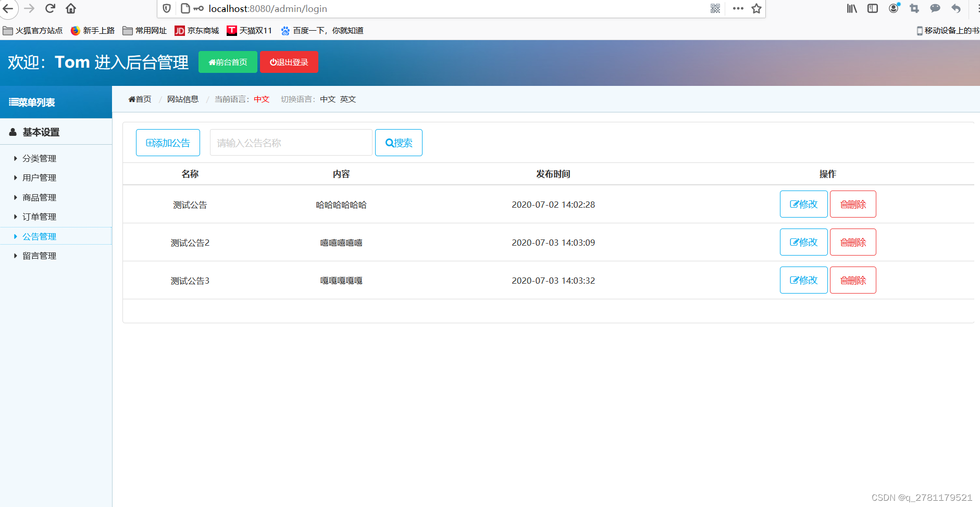This screenshot has width=980, height=507.
Task: Open 用户管理 in the sidebar
Action: pos(39,178)
